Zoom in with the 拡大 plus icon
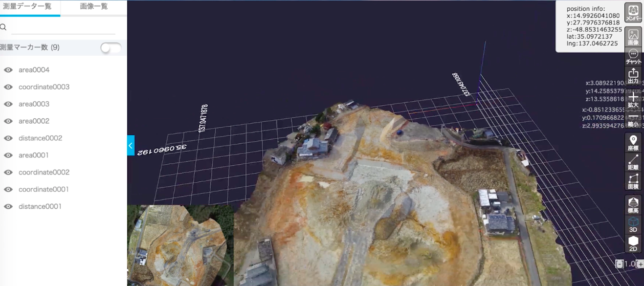Viewport: 644px width, 286px height. point(633,100)
